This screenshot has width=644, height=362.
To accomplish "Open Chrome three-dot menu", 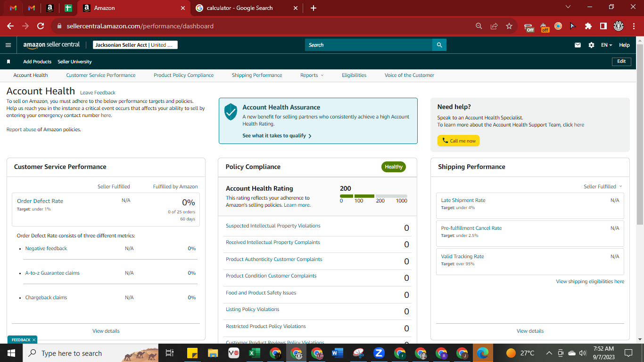I will pyautogui.click(x=633, y=26).
